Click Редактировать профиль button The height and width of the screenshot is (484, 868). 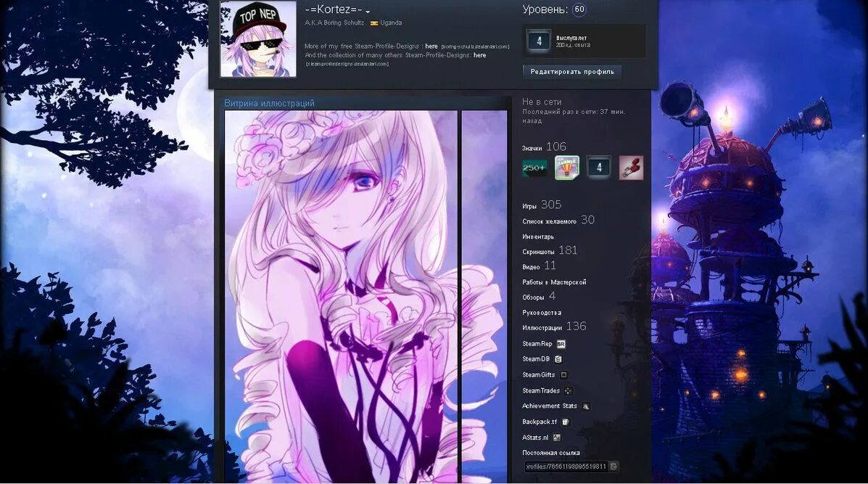point(572,71)
